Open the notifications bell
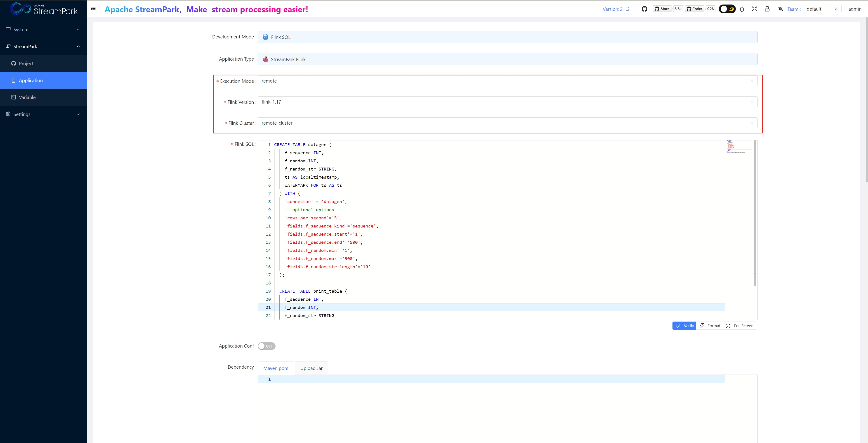 click(x=742, y=9)
